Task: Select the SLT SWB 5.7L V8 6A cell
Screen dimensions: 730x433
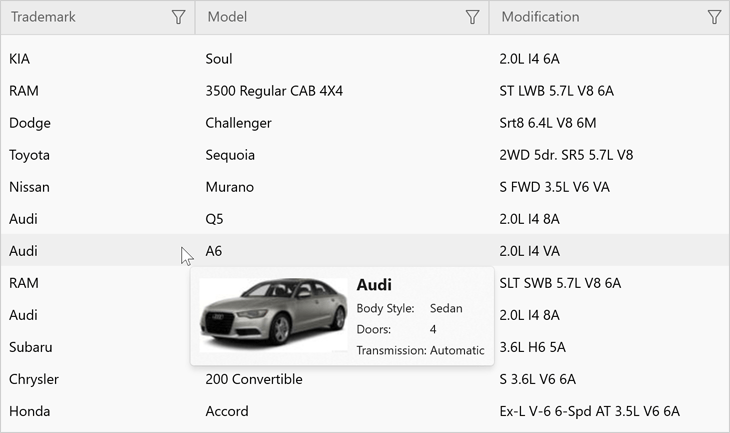Action: point(560,283)
